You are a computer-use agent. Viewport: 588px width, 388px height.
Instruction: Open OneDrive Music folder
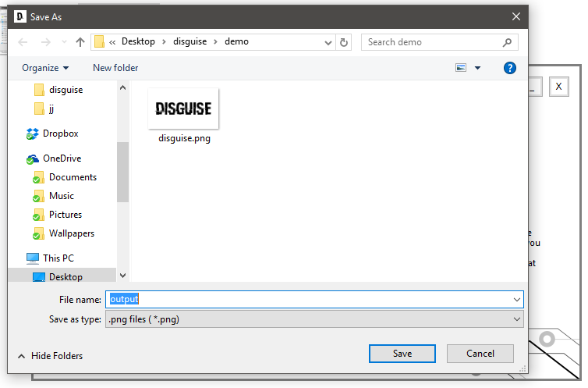pyautogui.click(x=62, y=196)
